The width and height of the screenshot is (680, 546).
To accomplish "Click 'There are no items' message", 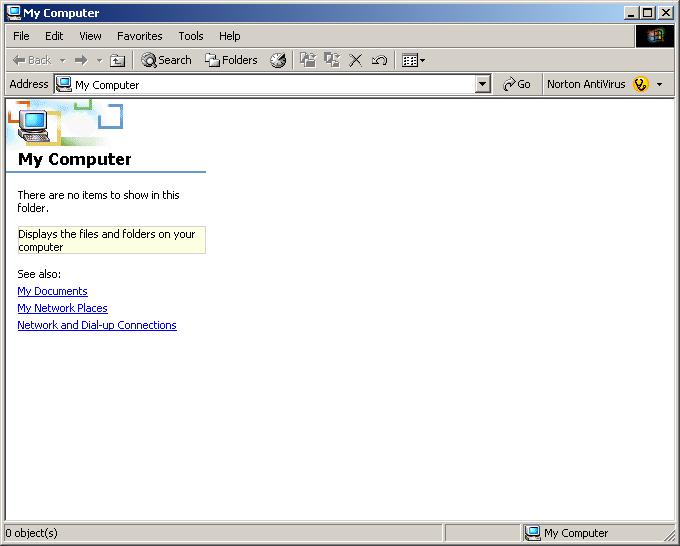I will point(98,201).
